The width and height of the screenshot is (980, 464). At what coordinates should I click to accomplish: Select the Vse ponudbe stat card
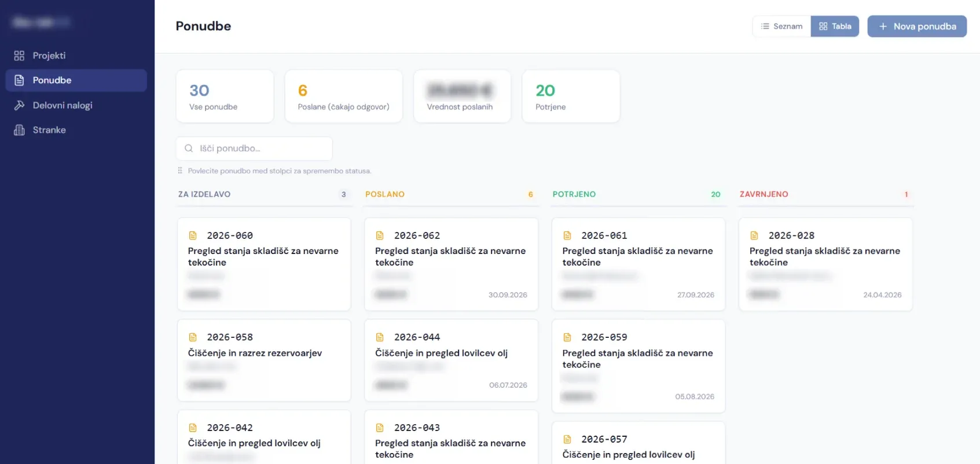click(225, 97)
